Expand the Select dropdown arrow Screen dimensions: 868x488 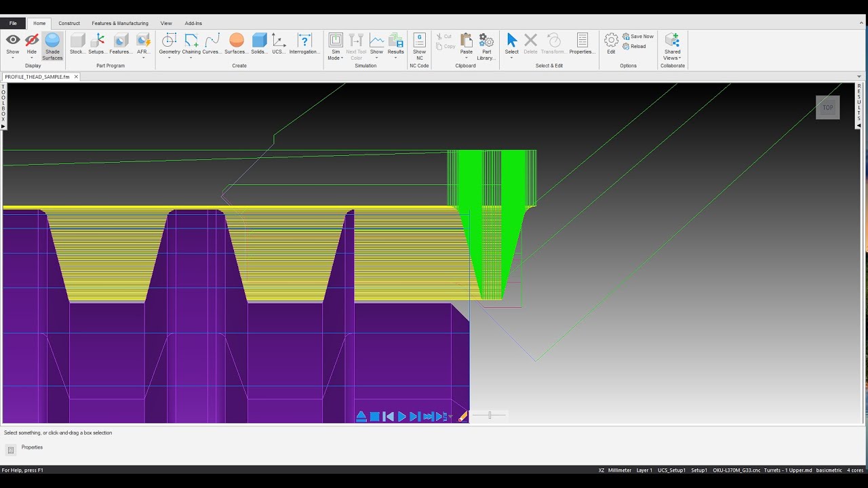click(x=512, y=58)
